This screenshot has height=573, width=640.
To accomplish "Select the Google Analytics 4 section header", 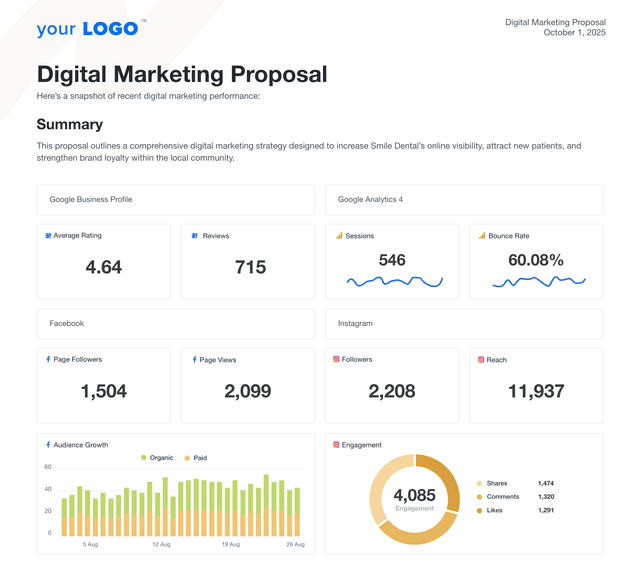I will click(370, 200).
